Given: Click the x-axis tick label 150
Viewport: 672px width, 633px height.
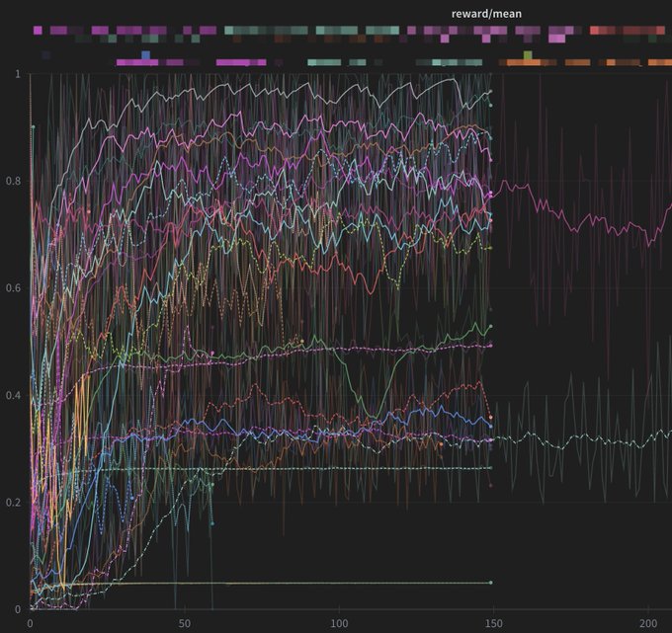Looking at the screenshot, I should click(493, 624).
